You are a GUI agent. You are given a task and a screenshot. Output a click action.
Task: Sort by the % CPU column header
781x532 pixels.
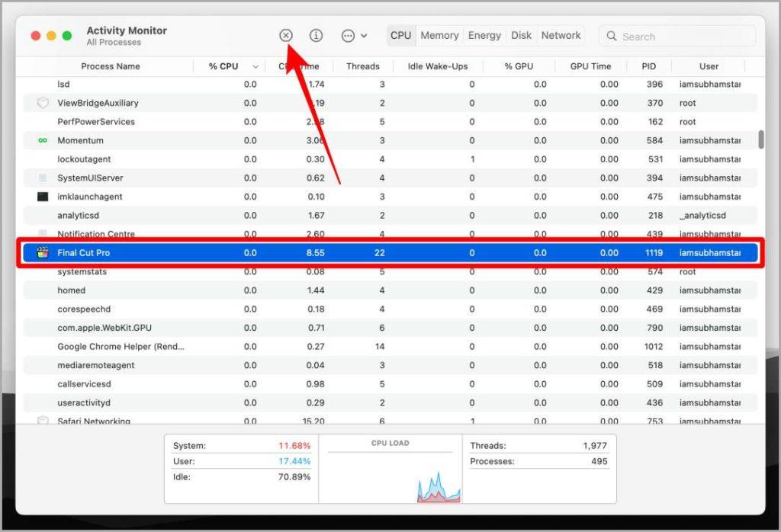(223, 66)
